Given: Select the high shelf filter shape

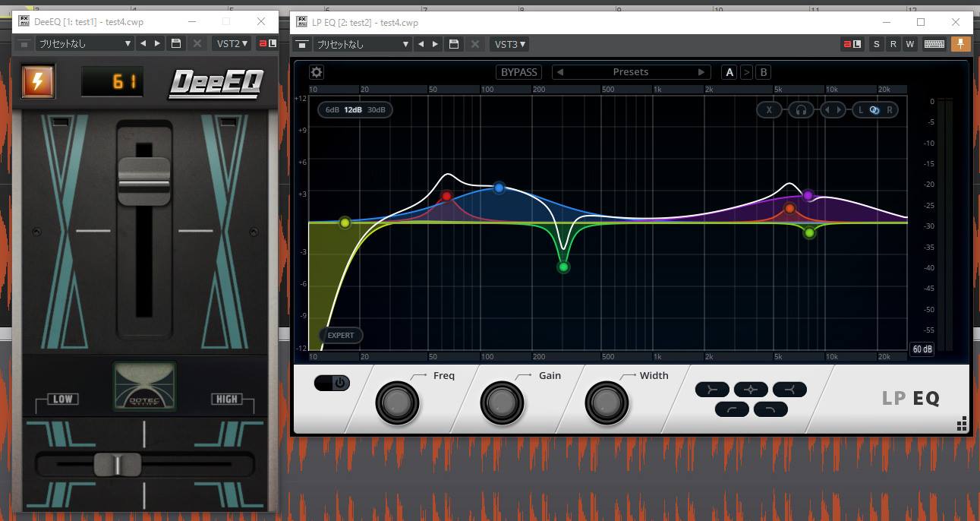Looking at the screenshot, I should click(x=789, y=390).
